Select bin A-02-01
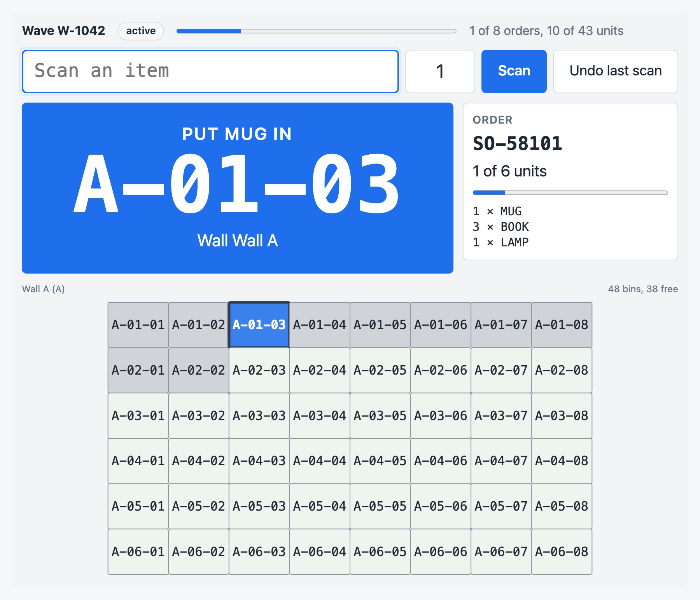Viewport: 700px width, 600px height. [x=138, y=370]
